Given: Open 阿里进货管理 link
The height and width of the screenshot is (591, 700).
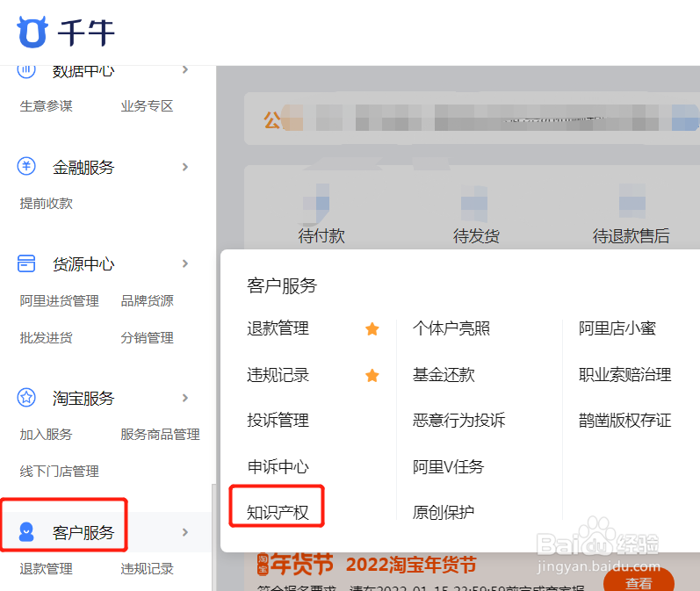Looking at the screenshot, I should point(59,301).
